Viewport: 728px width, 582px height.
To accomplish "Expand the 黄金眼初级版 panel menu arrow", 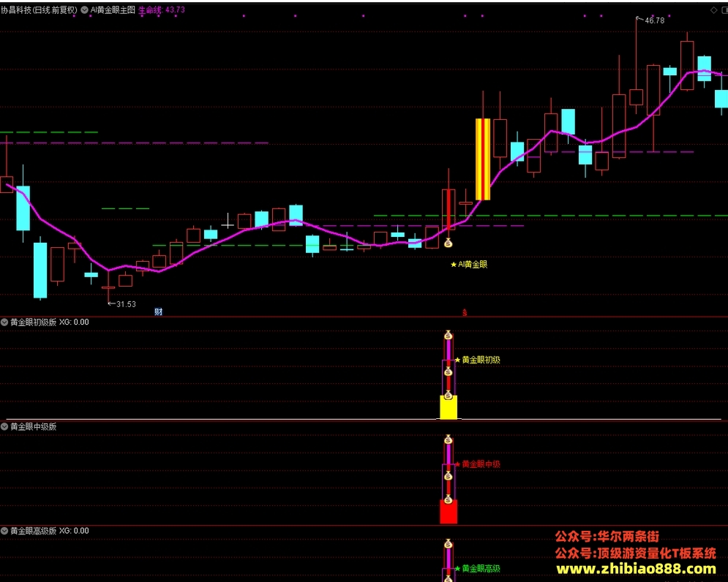I will click(4, 322).
